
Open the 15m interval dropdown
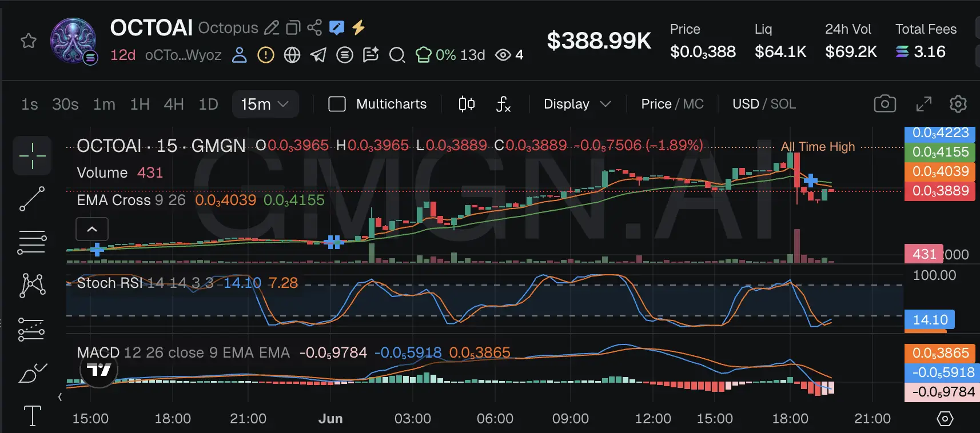[265, 104]
